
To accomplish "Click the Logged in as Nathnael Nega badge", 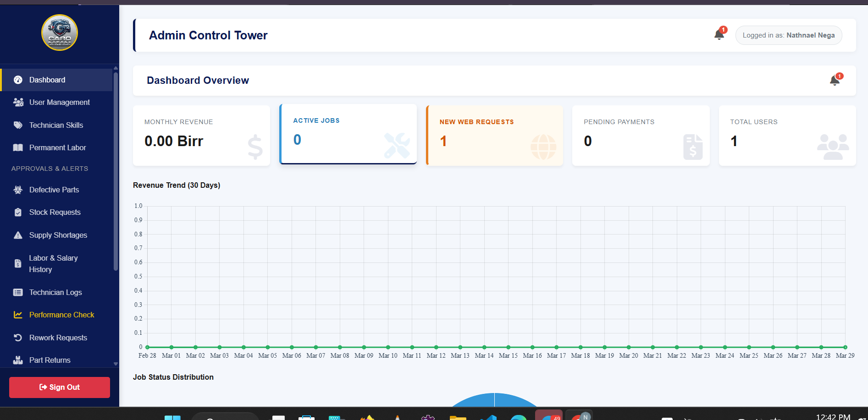I will 789,35.
